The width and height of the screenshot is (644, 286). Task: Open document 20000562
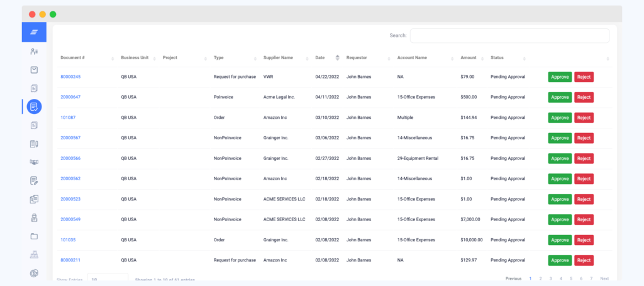70,179
